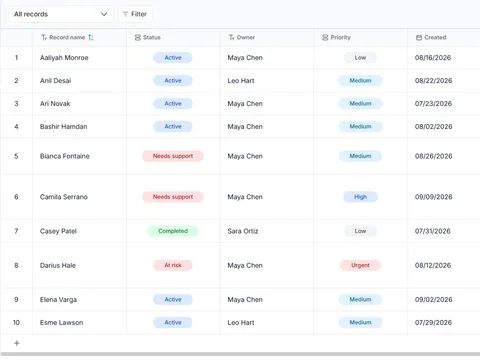Viewport: 480px width, 360px height.
Task: Click the Filter button
Action: click(135, 14)
